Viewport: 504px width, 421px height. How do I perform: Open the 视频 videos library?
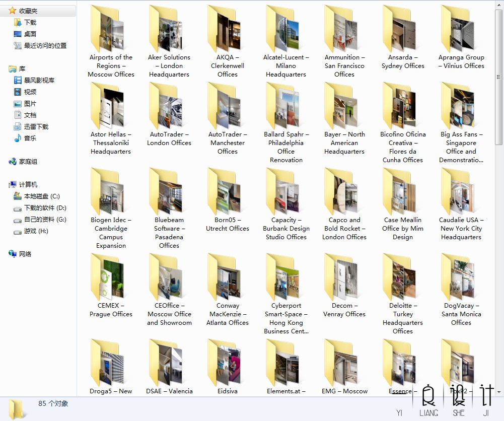click(25, 92)
